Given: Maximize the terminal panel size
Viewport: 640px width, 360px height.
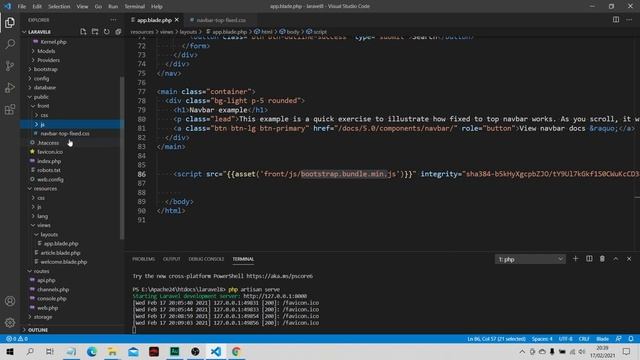Looking at the screenshot, I should [x=616, y=259].
